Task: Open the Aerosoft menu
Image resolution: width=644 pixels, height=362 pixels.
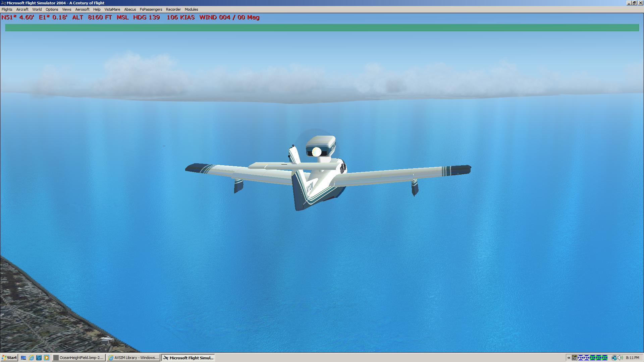Action: click(82, 9)
